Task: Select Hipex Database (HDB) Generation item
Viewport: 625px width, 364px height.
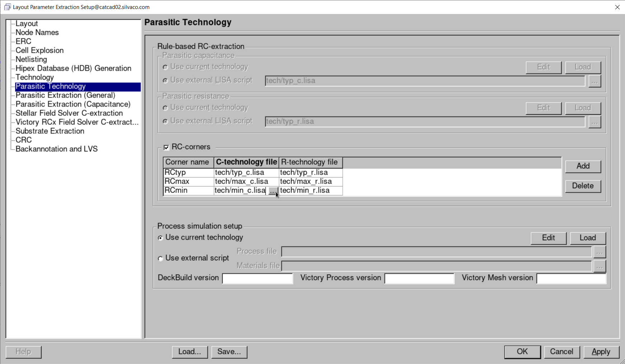Action: tap(73, 68)
